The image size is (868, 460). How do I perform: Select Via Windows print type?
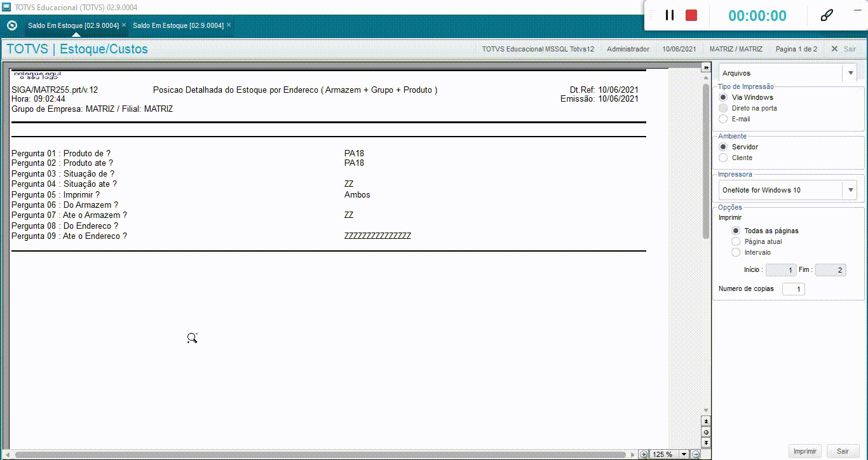(x=723, y=97)
